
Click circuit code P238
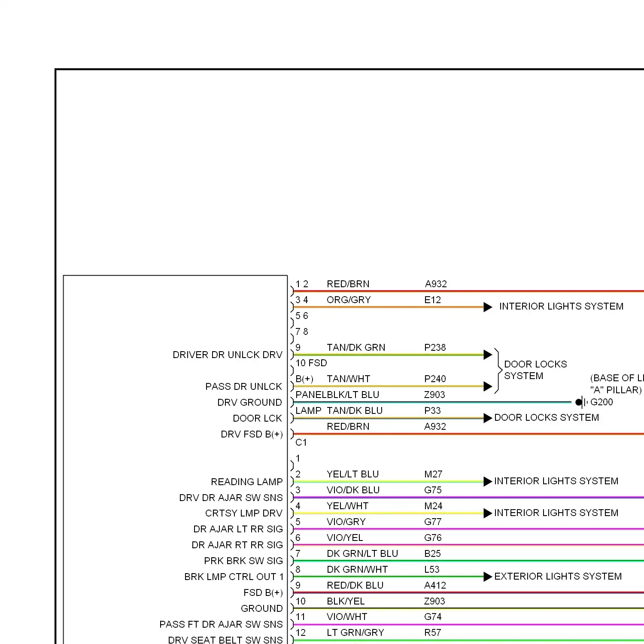[435, 347]
